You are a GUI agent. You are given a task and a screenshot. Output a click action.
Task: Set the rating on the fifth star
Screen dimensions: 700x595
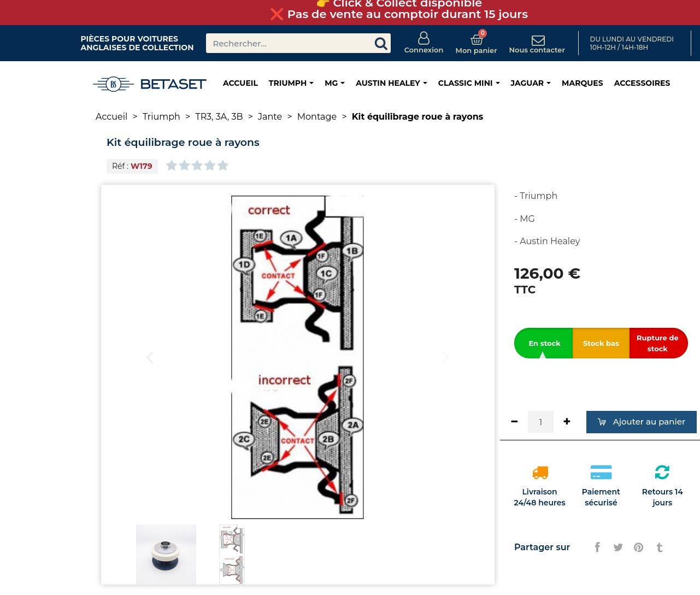pos(222,165)
